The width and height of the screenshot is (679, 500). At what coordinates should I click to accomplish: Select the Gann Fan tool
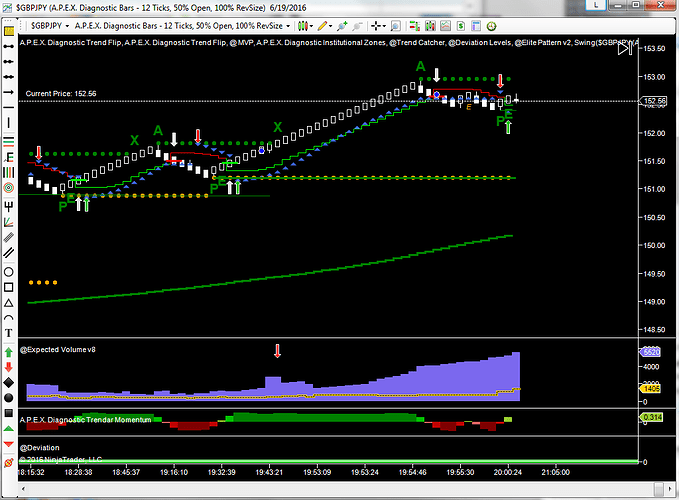point(8,222)
